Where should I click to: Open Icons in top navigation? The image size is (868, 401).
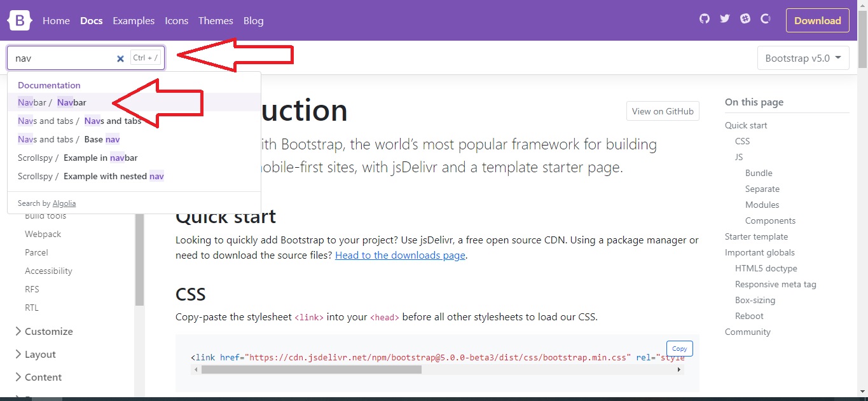[x=176, y=20]
